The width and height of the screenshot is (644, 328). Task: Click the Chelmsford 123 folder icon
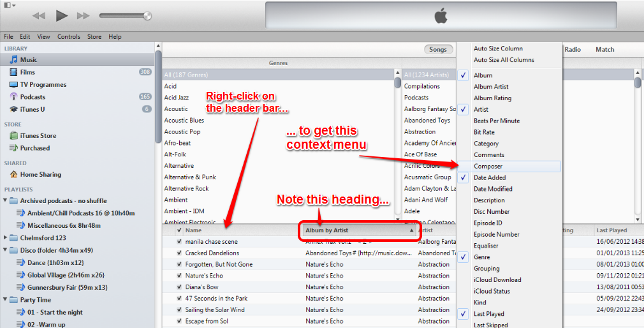point(13,237)
